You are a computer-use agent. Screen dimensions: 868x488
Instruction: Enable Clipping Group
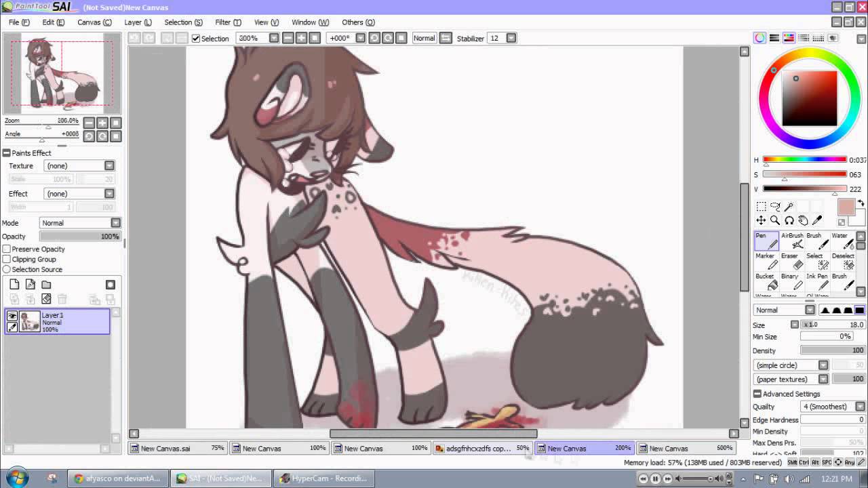(x=7, y=259)
